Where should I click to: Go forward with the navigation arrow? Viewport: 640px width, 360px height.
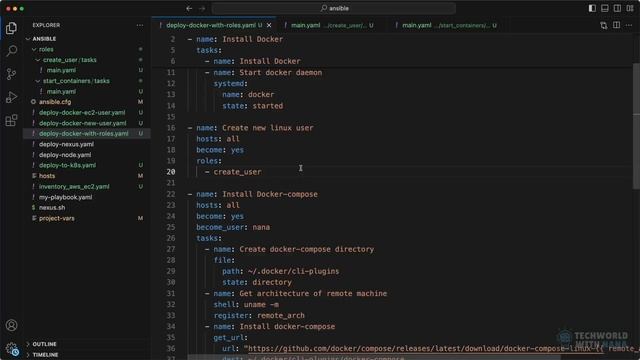point(202,8)
